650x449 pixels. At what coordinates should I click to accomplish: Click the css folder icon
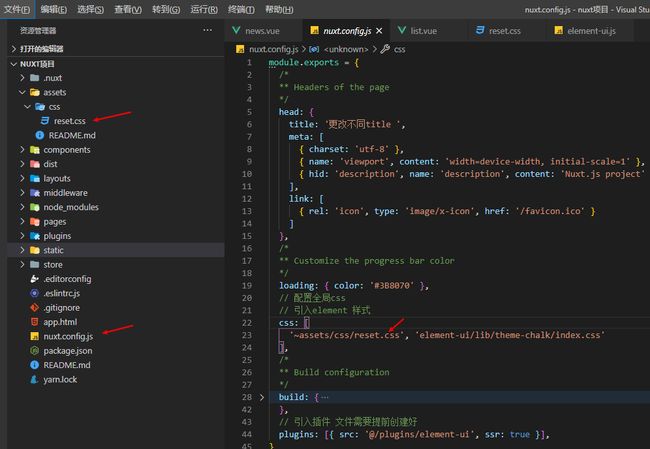40,107
